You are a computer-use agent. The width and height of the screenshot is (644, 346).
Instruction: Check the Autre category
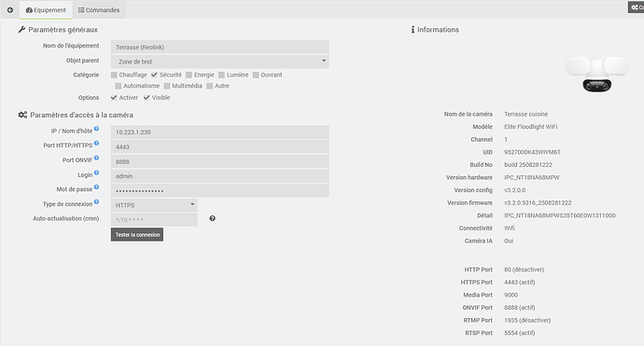tap(209, 86)
